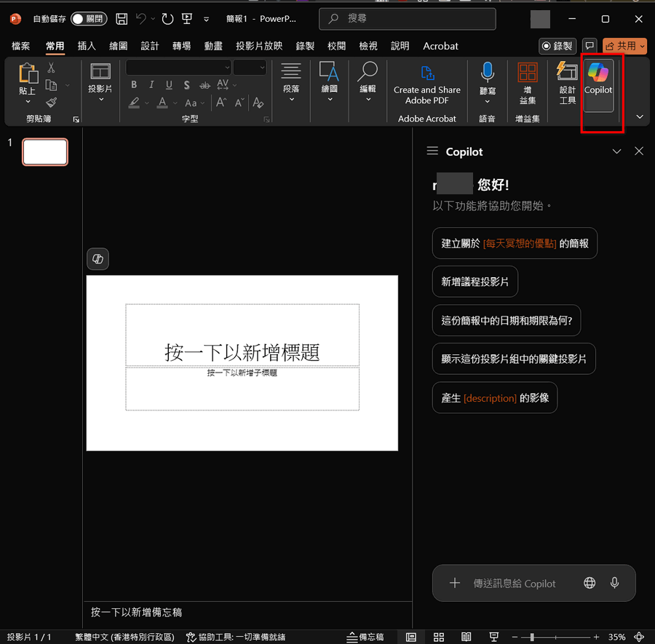
Task: Click the 'Add agenda slide' suggestion
Action: [475, 282]
